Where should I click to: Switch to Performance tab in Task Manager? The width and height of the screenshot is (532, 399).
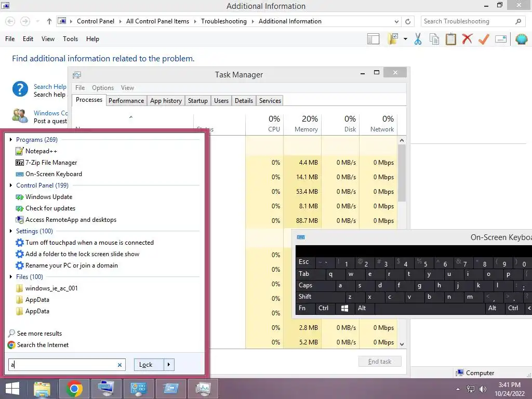pos(126,101)
